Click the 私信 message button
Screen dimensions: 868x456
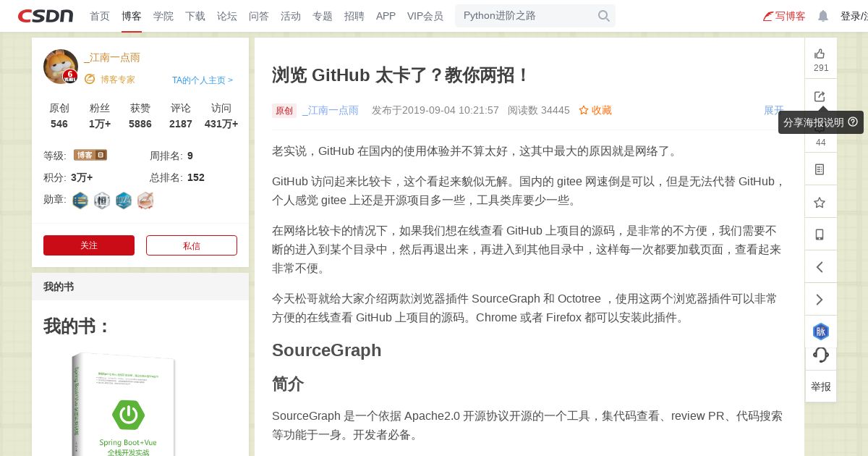click(x=192, y=245)
